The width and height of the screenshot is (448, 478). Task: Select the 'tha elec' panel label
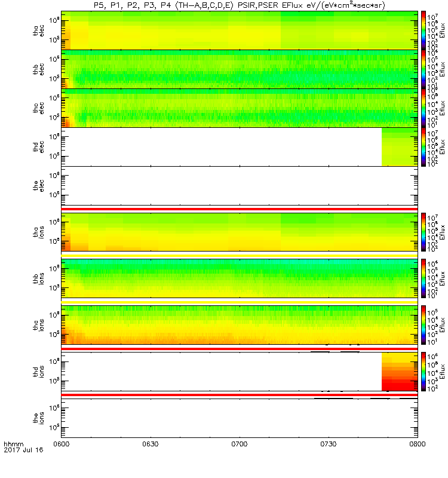(x=39, y=31)
